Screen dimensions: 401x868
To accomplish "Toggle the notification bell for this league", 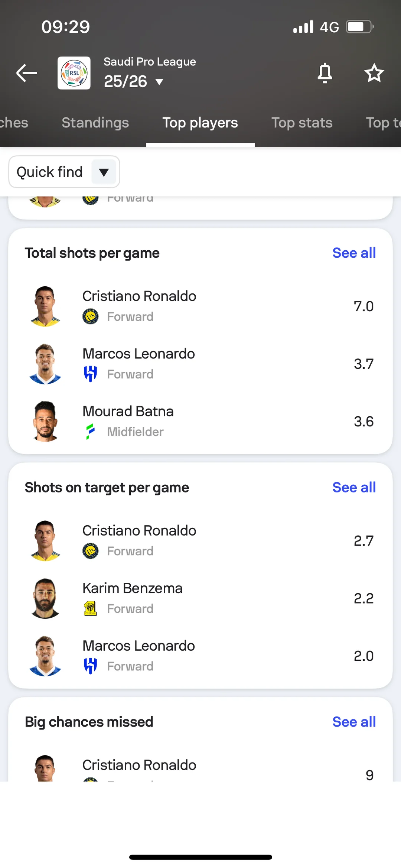I will (x=325, y=73).
